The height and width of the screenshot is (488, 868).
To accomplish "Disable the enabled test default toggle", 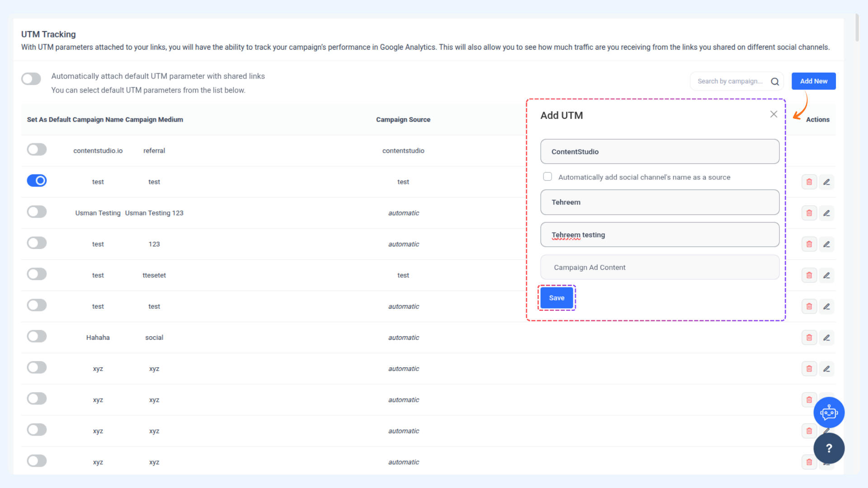I will (37, 181).
